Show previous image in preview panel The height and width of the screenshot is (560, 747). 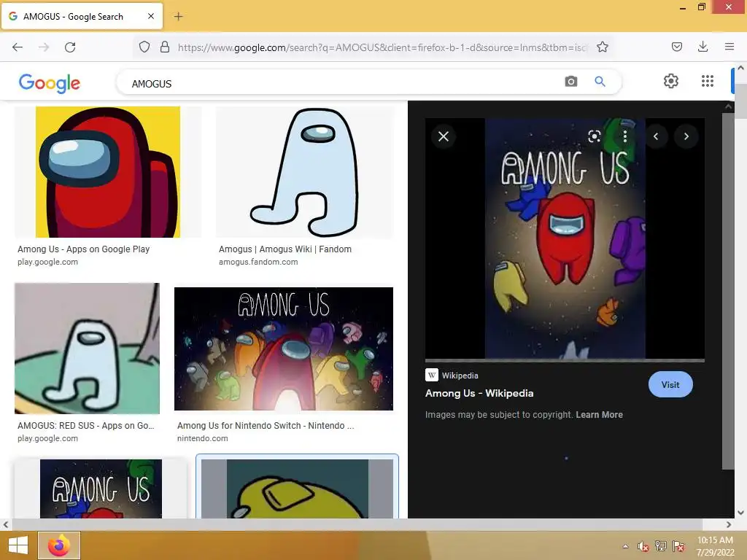coord(656,136)
